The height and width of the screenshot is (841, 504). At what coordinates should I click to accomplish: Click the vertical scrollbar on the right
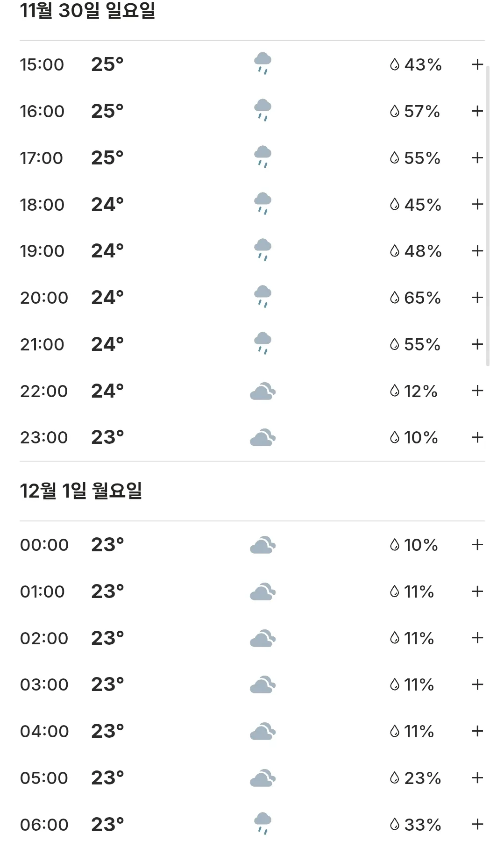(x=488, y=216)
